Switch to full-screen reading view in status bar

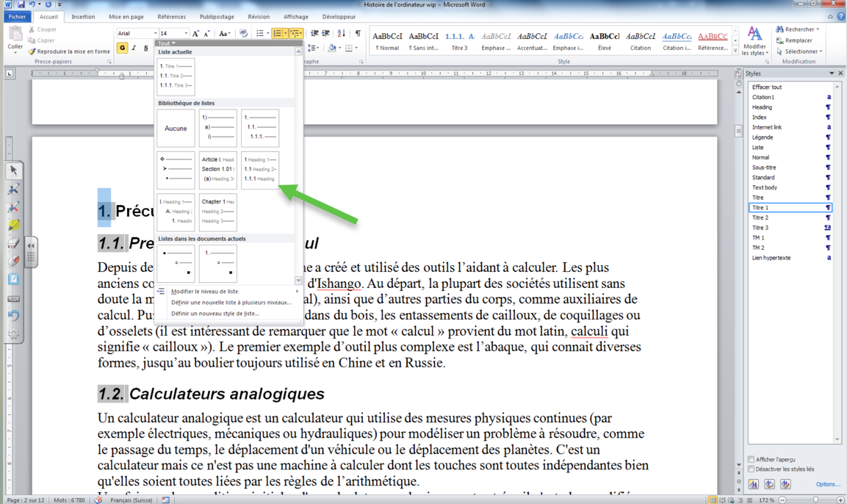[722, 500]
